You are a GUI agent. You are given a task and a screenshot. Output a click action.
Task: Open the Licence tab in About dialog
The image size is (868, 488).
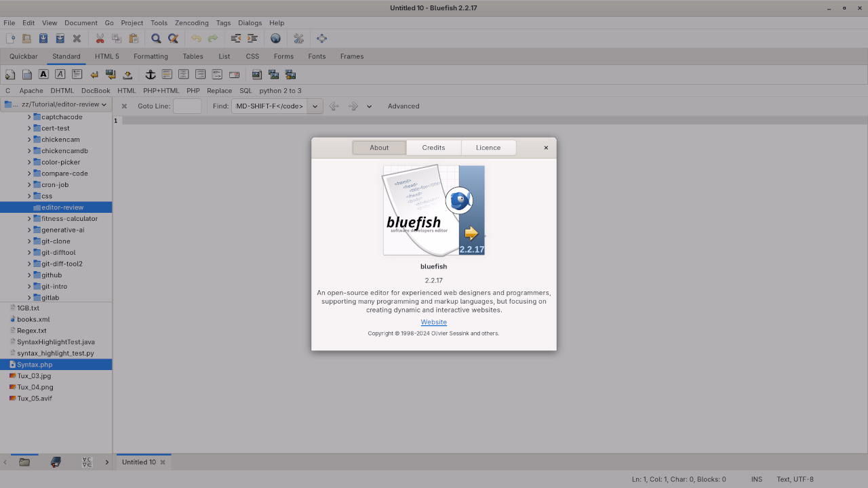click(488, 148)
